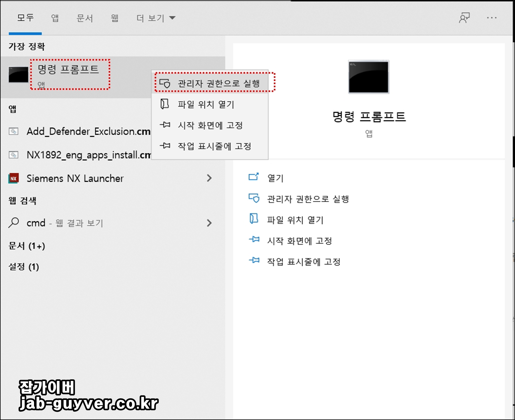Switch to the 웹 tab
The image size is (515, 420).
pyautogui.click(x=114, y=18)
